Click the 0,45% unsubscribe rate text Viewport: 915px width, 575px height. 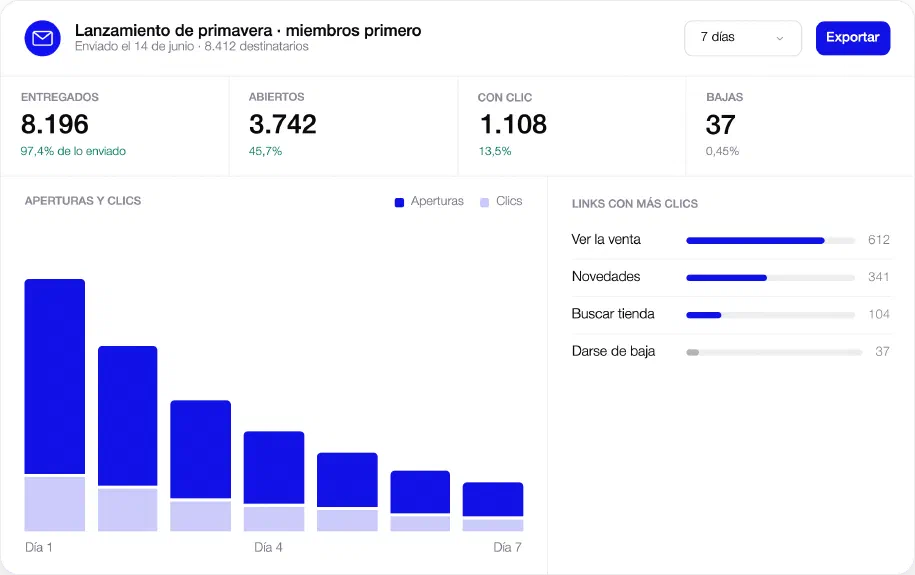(722, 151)
